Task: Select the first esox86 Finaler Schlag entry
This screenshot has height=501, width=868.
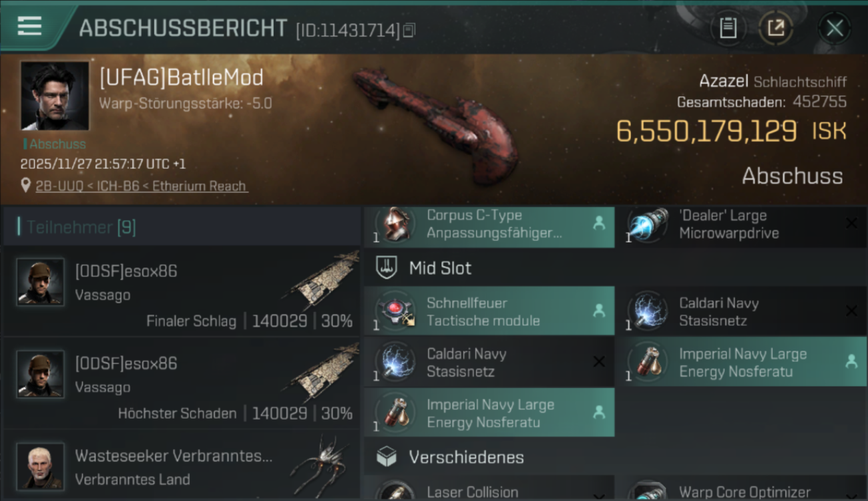Action: click(x=182, y=291)
